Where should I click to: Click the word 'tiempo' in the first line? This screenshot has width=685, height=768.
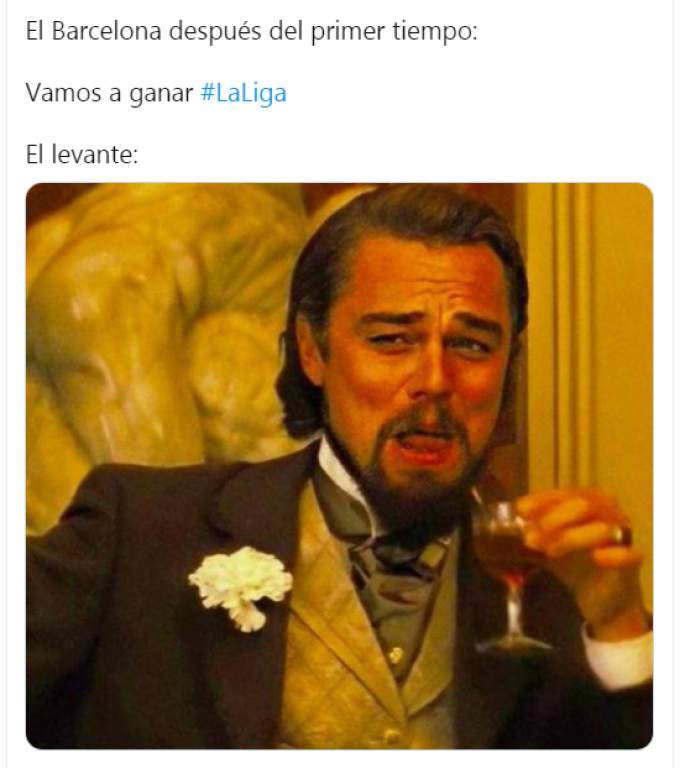pos(432,31)
